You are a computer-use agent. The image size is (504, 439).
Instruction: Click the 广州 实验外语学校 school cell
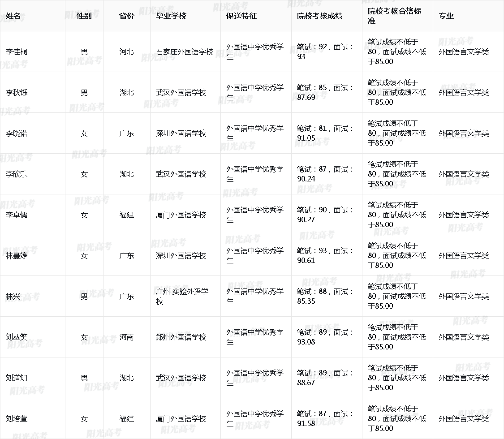point(182,296)
